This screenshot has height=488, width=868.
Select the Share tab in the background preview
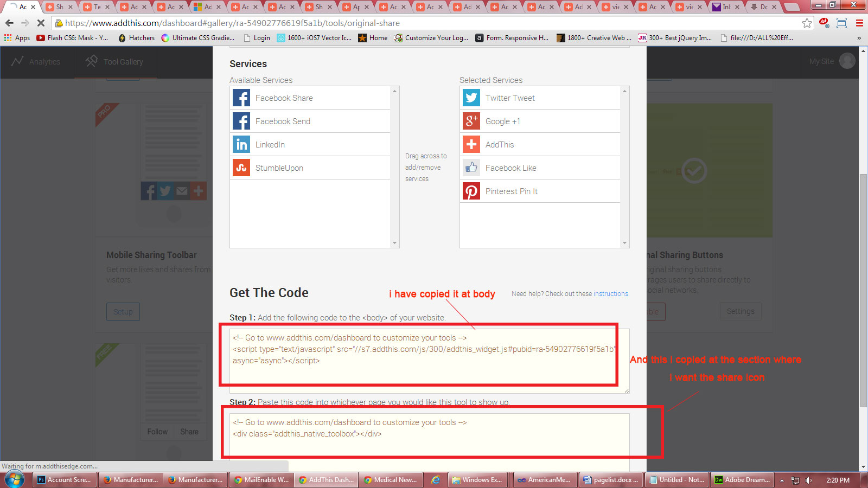pos(189,432)
